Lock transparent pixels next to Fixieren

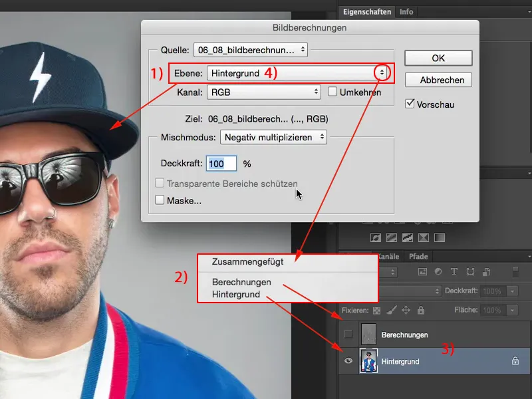[376, 310]
